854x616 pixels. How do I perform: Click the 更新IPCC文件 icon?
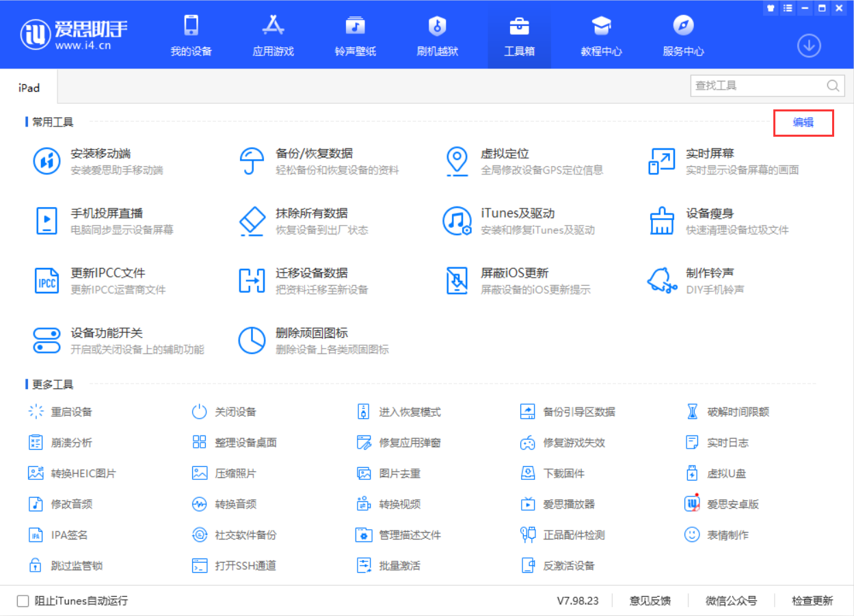[x=46, y=280]
